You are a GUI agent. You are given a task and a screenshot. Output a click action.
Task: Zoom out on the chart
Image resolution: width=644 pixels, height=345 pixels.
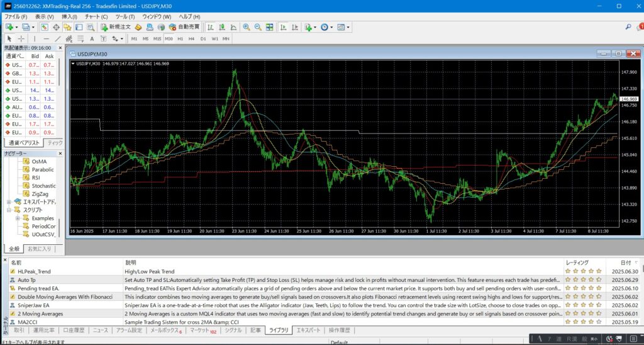coord(258,27)
